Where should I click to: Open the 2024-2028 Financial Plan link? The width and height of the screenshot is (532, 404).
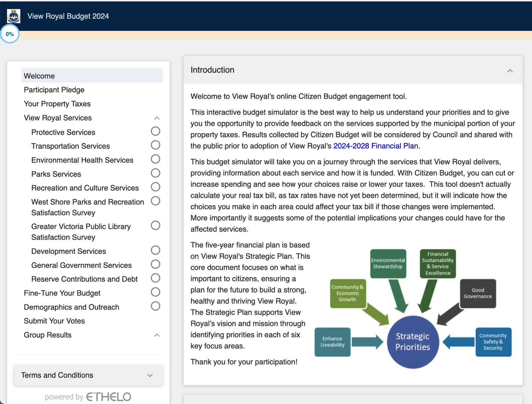pyautogui.click(x=376, y=146)
